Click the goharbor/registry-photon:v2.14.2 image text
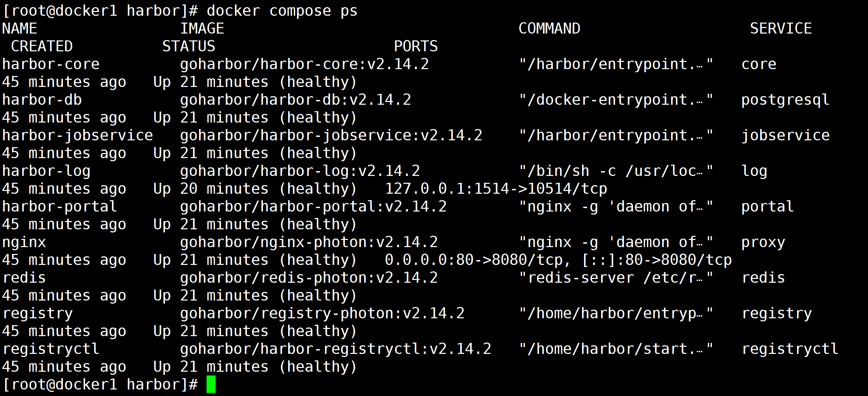The image size is (868, 396). (x=322, y=314)
